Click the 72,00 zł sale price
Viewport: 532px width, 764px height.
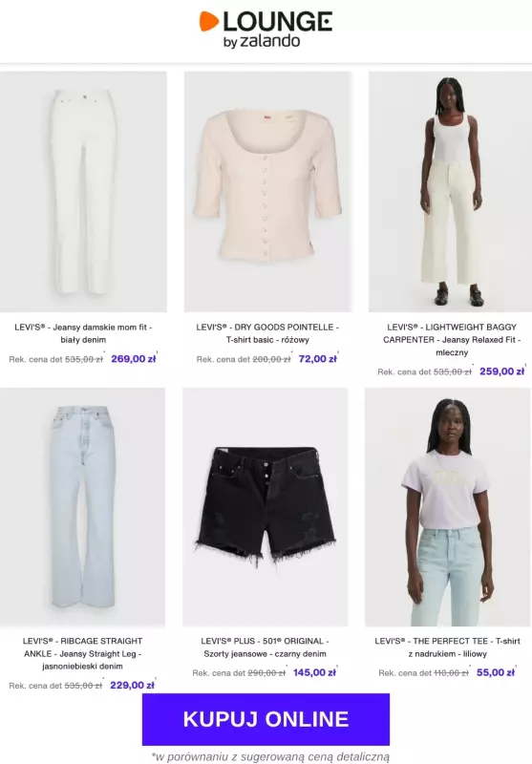(318, 359)
